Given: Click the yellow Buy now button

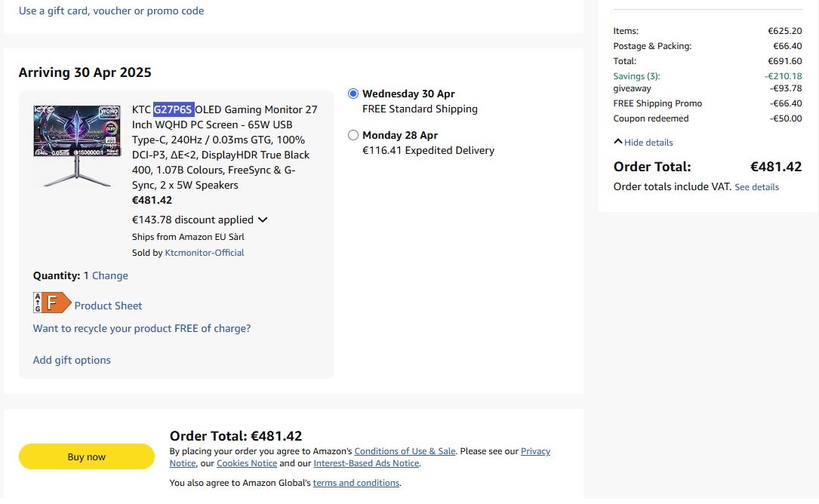Looking at the screenshot, I should point(87,456).
